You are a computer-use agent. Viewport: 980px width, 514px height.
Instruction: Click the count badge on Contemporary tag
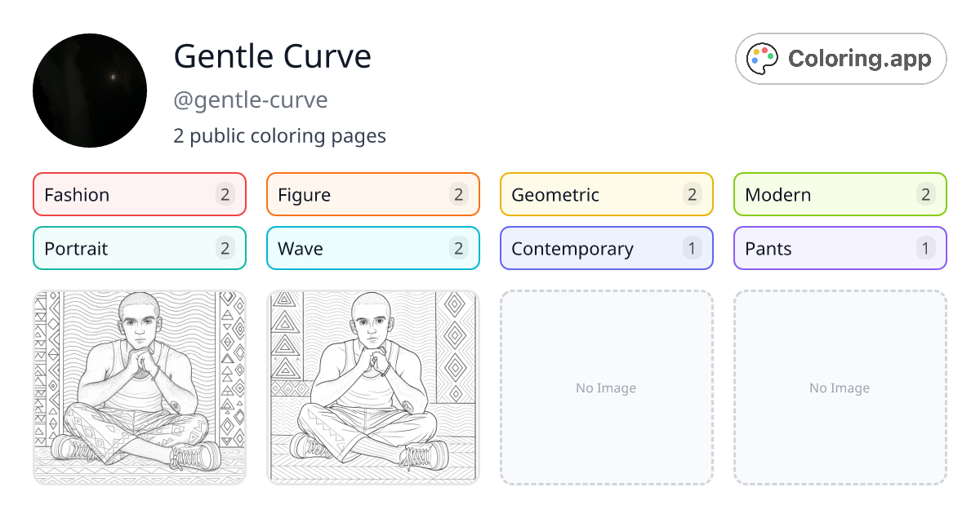tap(692, 248)
